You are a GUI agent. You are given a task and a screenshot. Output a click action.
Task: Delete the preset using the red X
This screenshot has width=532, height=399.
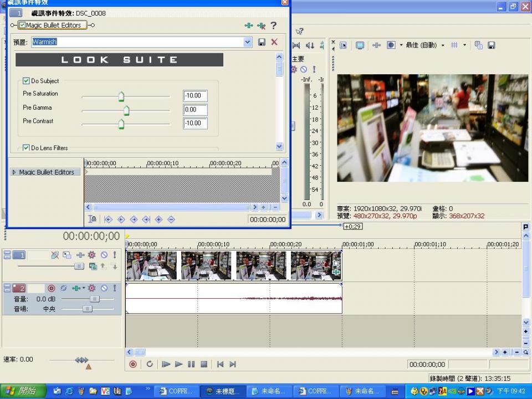274,42
